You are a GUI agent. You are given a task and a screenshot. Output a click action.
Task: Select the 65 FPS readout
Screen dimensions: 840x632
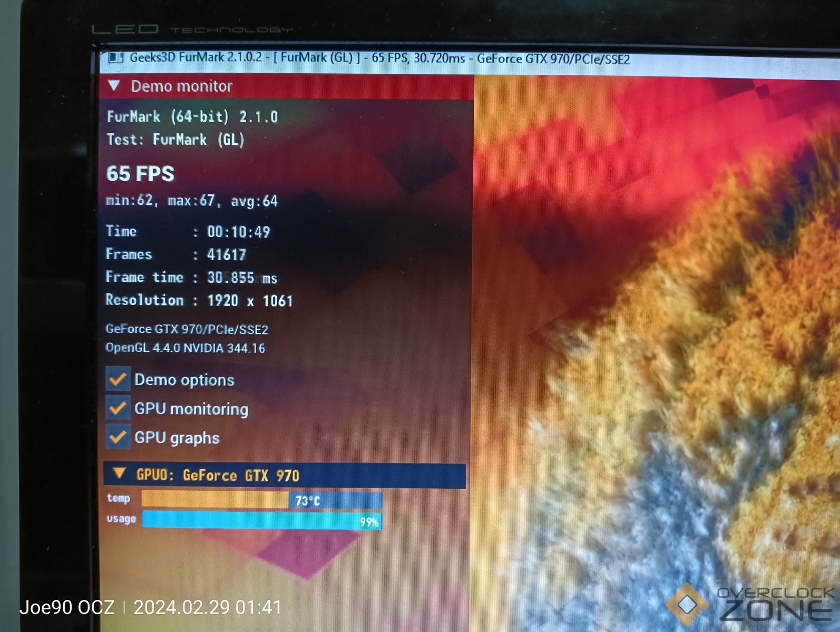tap(140, 174)
